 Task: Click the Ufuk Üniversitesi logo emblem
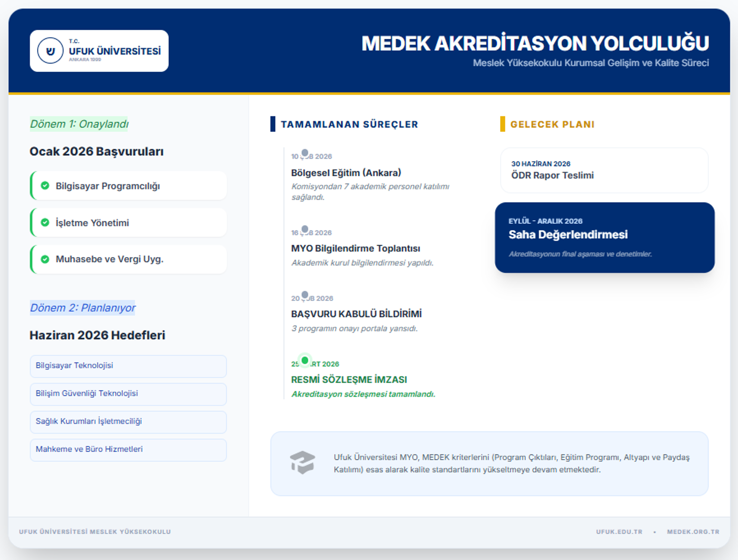click(x=50, y=51)
